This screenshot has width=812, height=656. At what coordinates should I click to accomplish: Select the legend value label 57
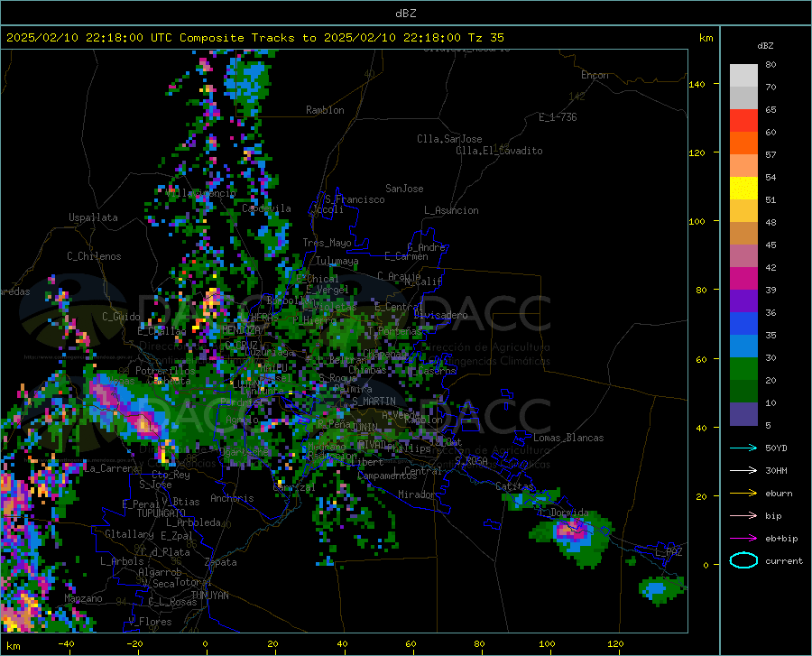click(x=770, y=154)
